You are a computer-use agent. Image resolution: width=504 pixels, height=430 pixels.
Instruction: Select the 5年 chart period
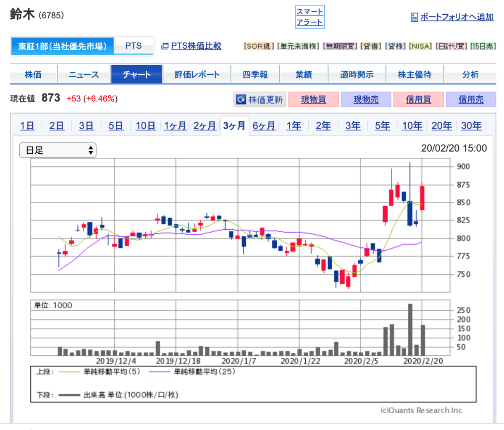382,126
